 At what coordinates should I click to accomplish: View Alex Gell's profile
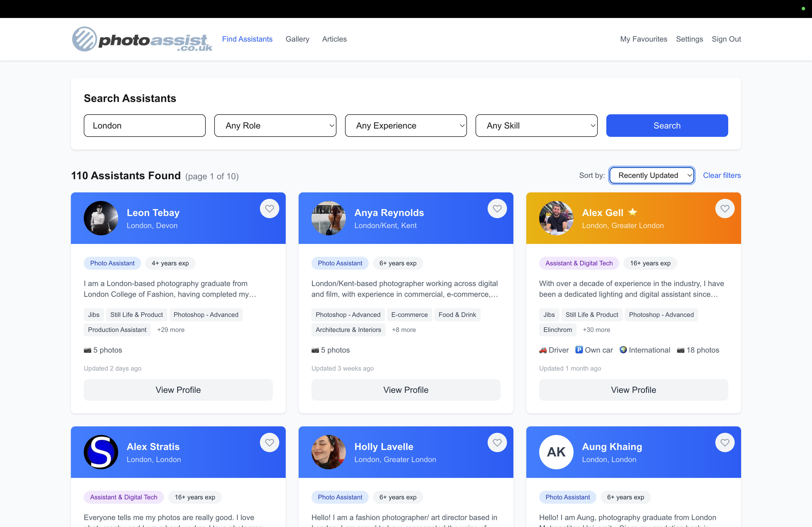633,390
